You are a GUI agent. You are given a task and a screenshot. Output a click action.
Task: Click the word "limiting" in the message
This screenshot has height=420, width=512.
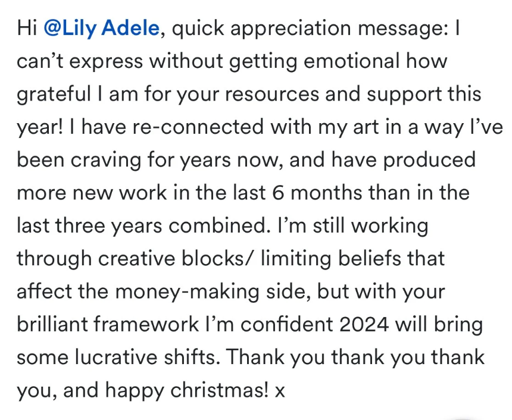coord(296,259)
